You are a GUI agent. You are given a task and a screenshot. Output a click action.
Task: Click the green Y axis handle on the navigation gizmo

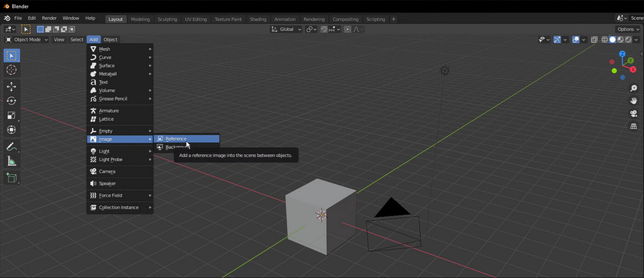point(630,60)
